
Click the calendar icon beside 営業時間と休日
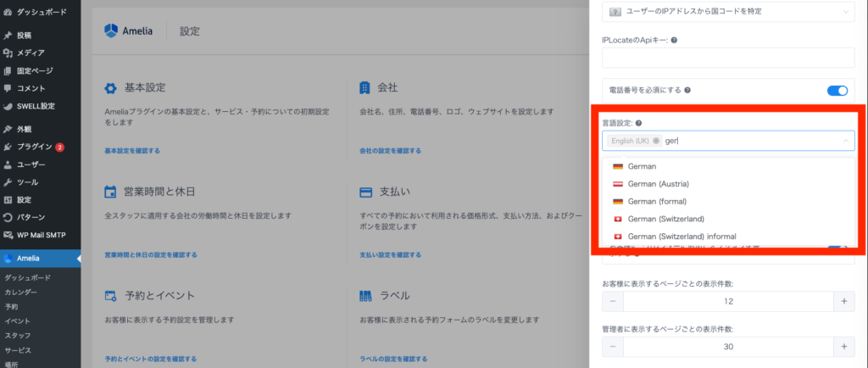point(110,192)
